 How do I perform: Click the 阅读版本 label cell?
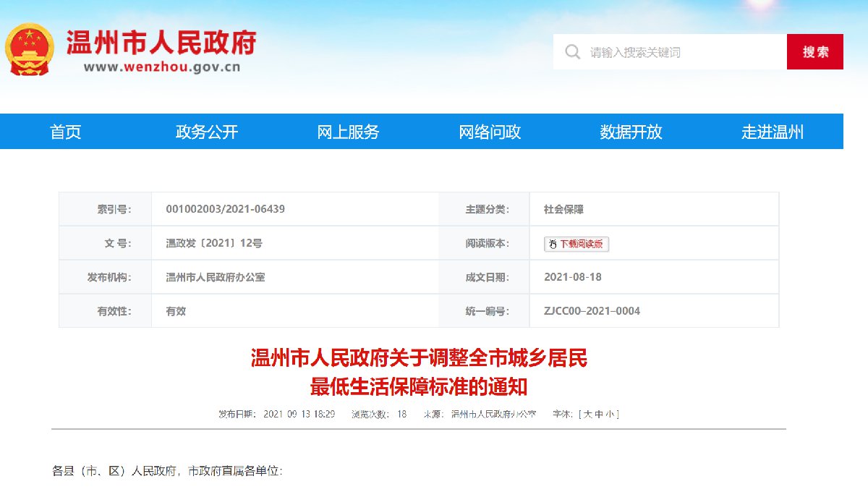click(485, 244)
